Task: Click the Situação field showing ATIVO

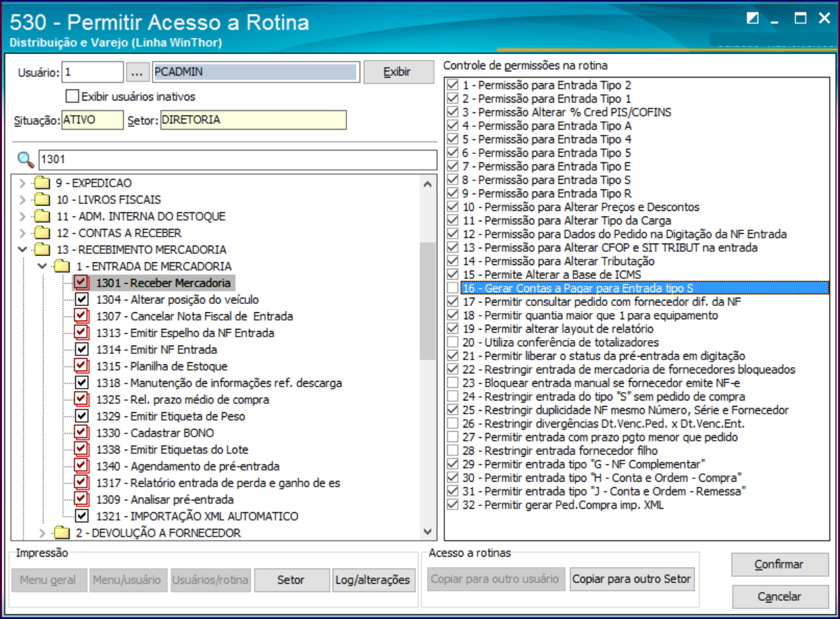Action: point(92,120)
